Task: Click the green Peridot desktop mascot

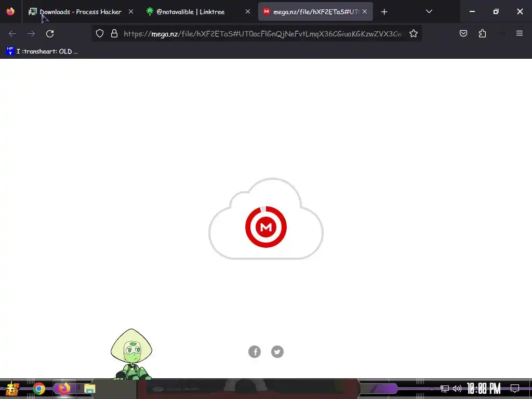Action: click(x=131, y=353)
